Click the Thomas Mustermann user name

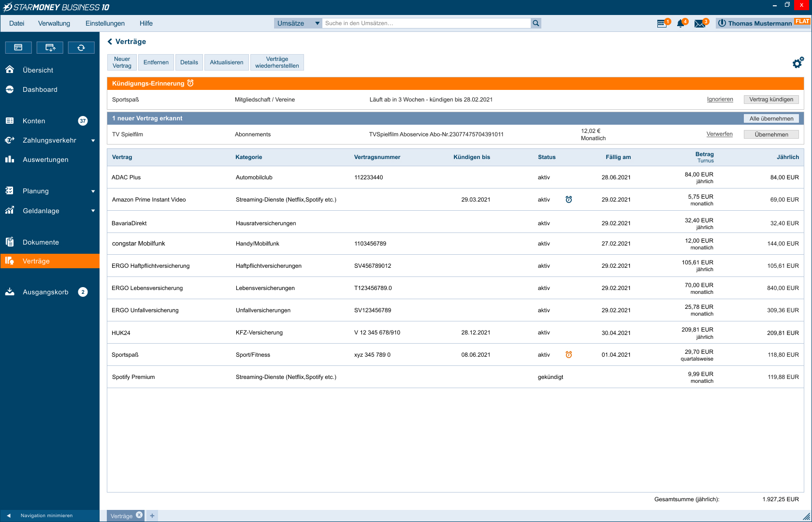coord(760,23)
